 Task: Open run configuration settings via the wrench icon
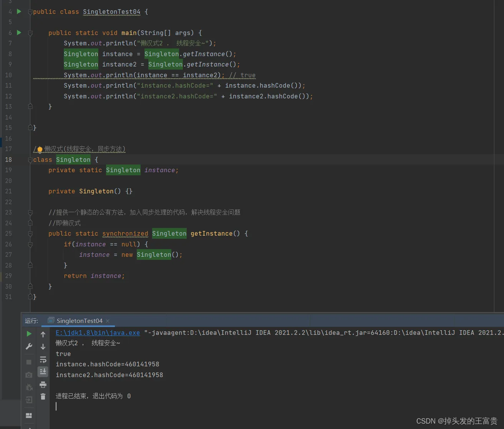[x=29, y=346]
